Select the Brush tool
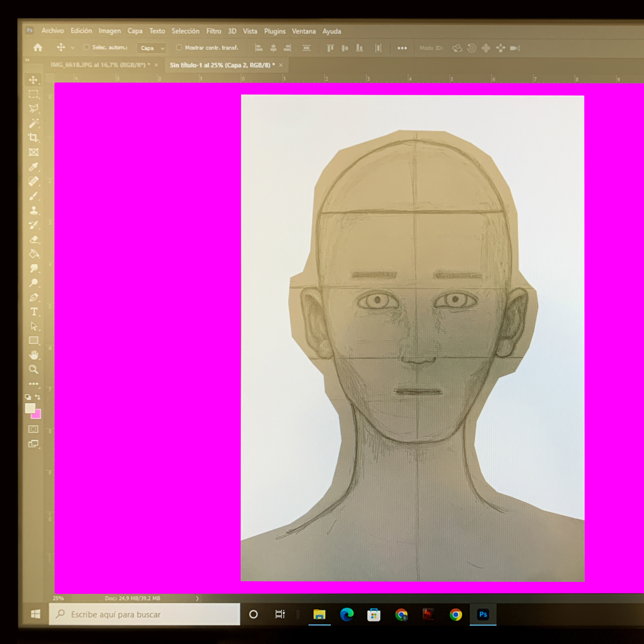Screen dimensions: 644x644 point(33,196)
